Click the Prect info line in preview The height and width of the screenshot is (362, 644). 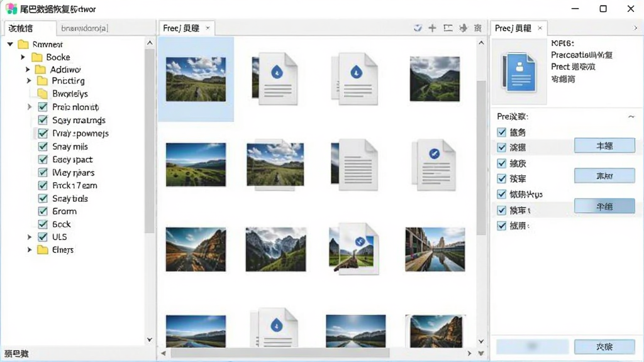573,67
